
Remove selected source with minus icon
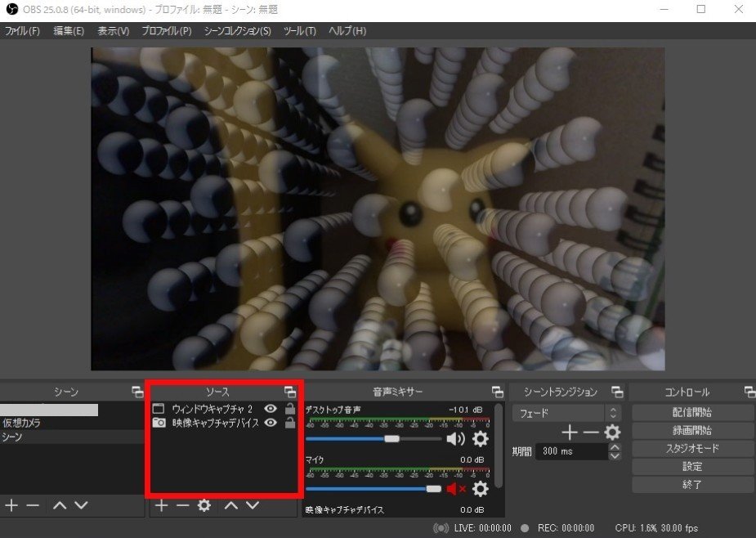coord(183,505)
